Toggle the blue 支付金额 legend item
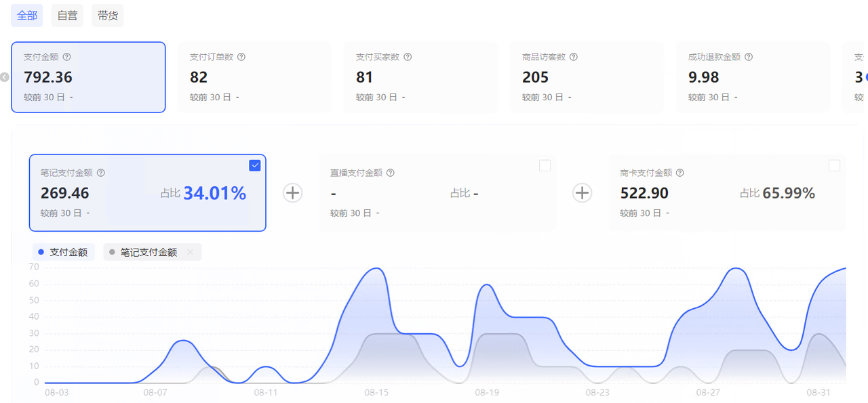 [x=63, y=253]
